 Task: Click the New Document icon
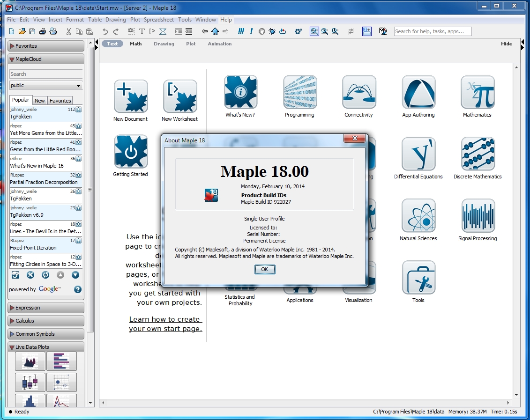[x=131, y=96]
